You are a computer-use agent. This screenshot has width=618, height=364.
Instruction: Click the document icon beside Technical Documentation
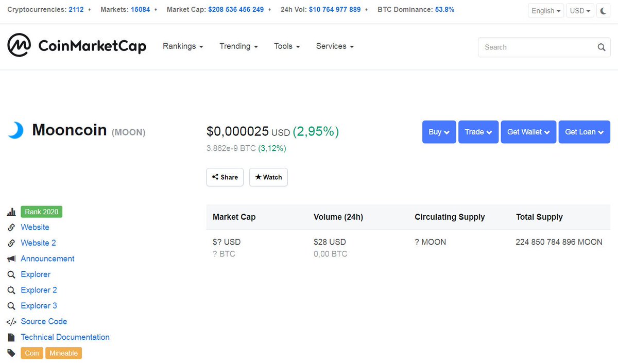[x=11, y=337]
